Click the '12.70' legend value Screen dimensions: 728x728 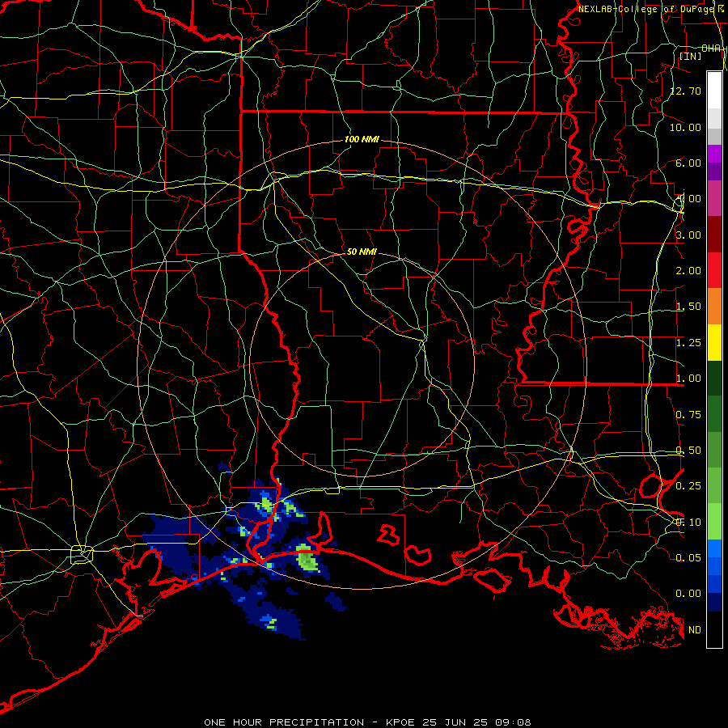686,91
